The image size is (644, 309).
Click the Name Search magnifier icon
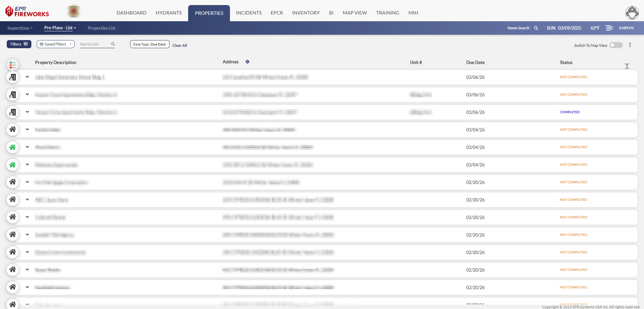pyautogui.click(x=536, y=28)
